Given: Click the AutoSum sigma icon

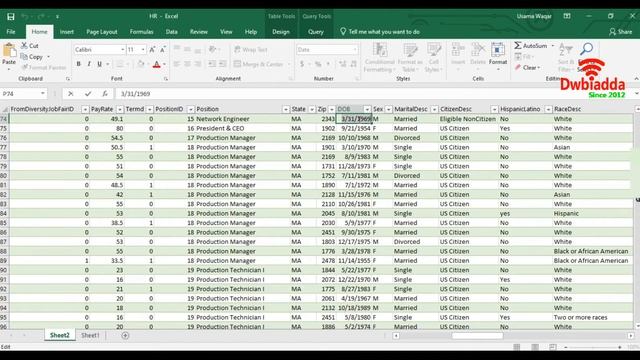Looking at the screenshot, I should click(x=518, y=45).
